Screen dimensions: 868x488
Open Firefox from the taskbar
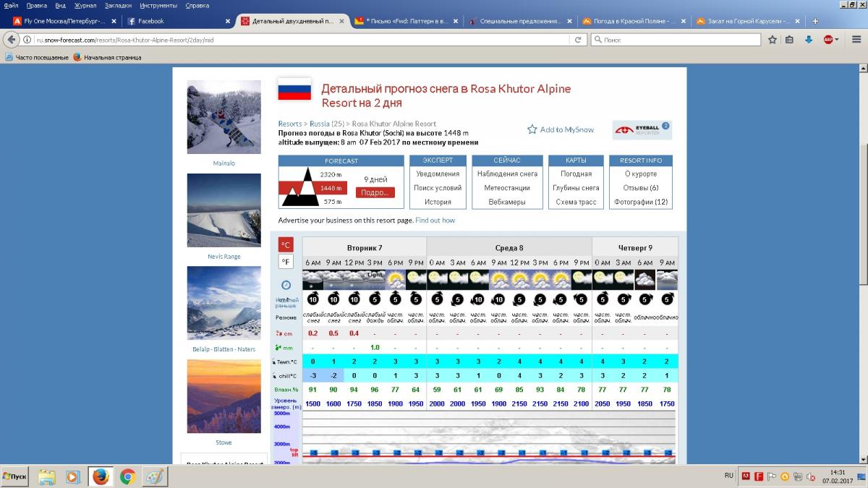[101, 476]
